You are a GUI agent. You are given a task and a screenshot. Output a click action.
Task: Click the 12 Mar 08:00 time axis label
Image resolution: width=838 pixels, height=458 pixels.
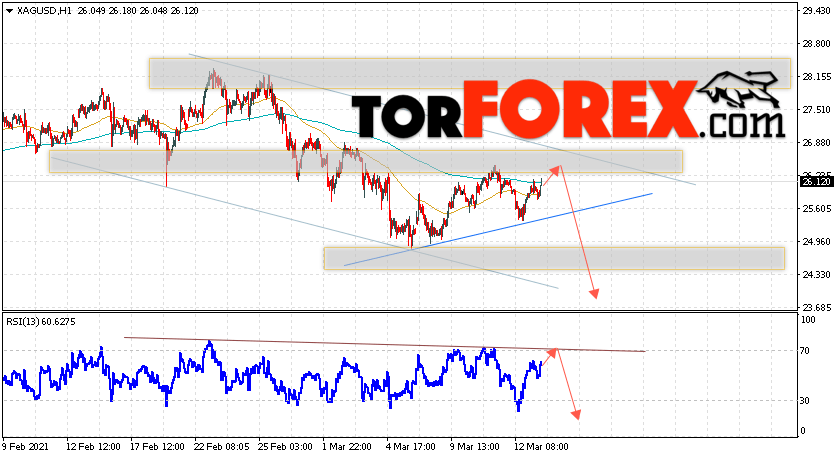coord(541,446)
